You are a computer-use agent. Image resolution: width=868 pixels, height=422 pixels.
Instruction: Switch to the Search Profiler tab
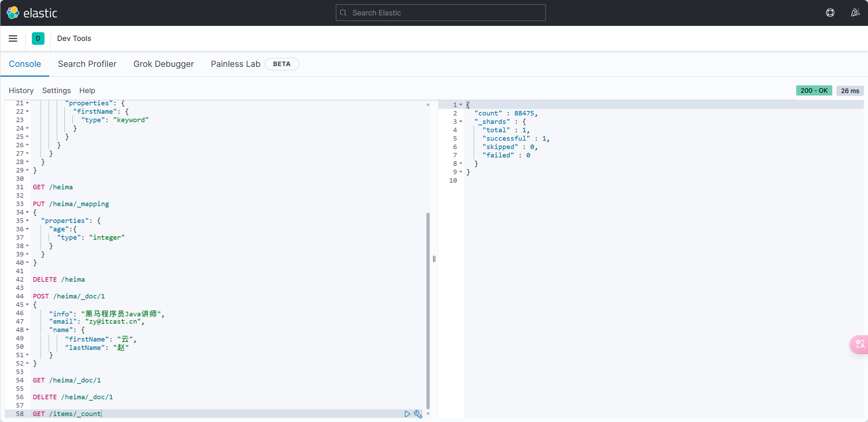coord(87,64)
